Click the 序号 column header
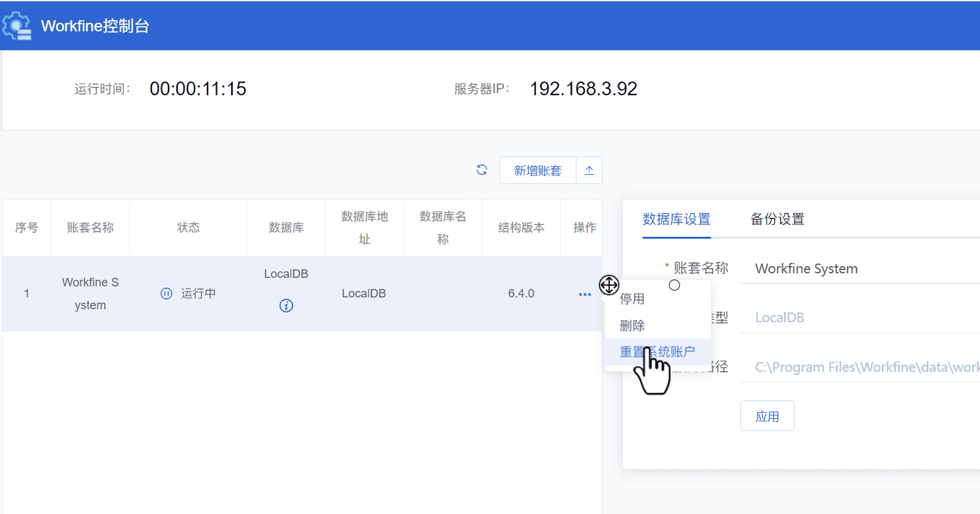This screenshot has width=980, height=514. click(x=27, y=228)
